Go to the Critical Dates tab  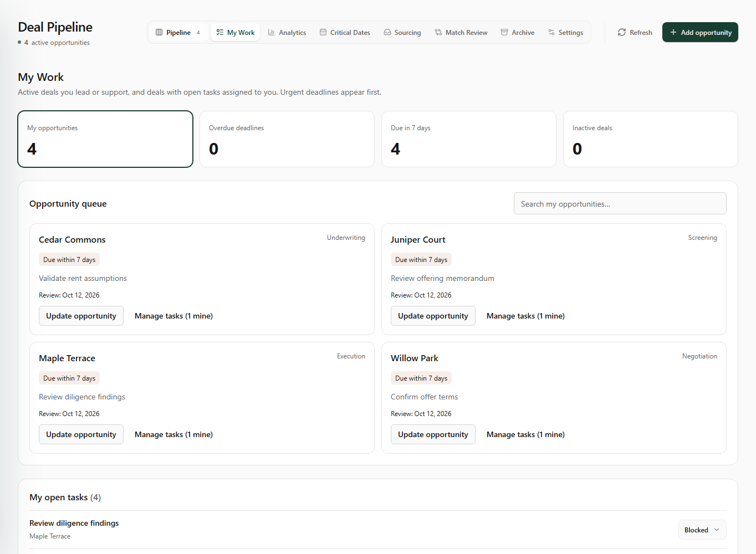(345, 32)
